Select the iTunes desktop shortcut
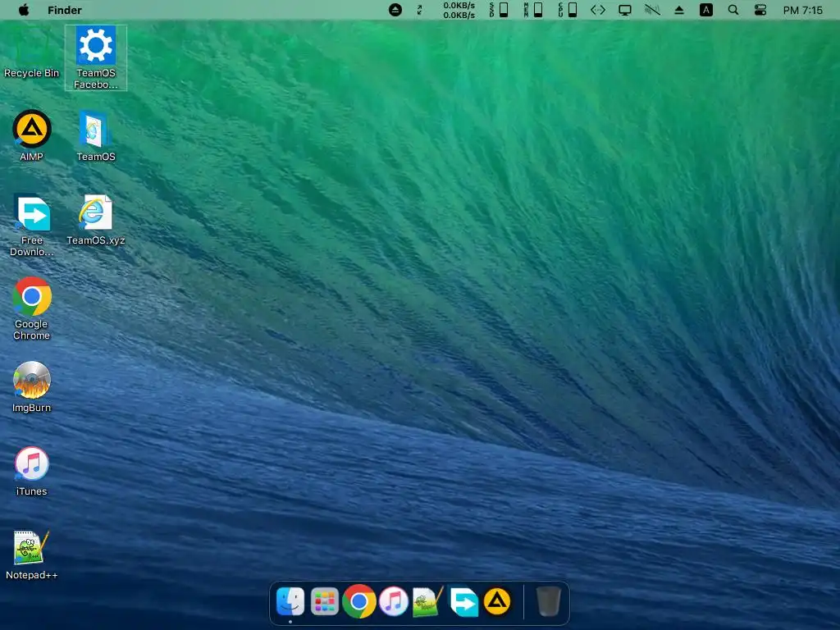Screen dimensions: 840x630 point(32,471)
